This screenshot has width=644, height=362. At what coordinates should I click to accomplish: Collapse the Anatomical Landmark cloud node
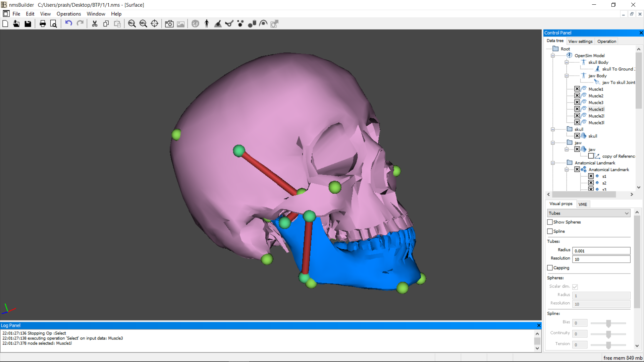[567, 170]
